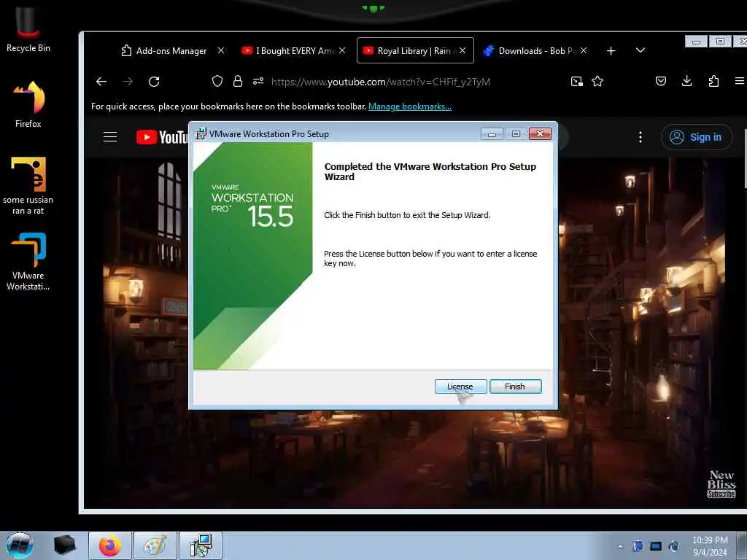
Task: Open the Action Center flag tray icon
Action: pyautogui.click(x=638, y=546)
